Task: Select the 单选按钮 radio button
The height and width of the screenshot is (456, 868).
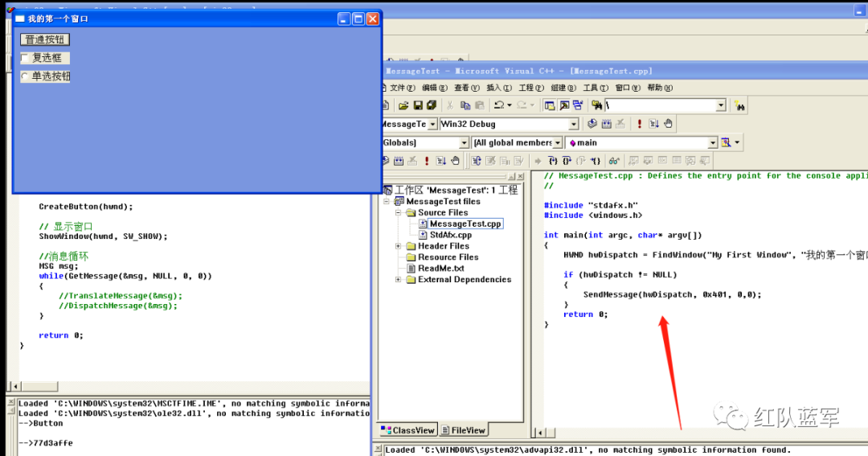Action: click(25, 76)
